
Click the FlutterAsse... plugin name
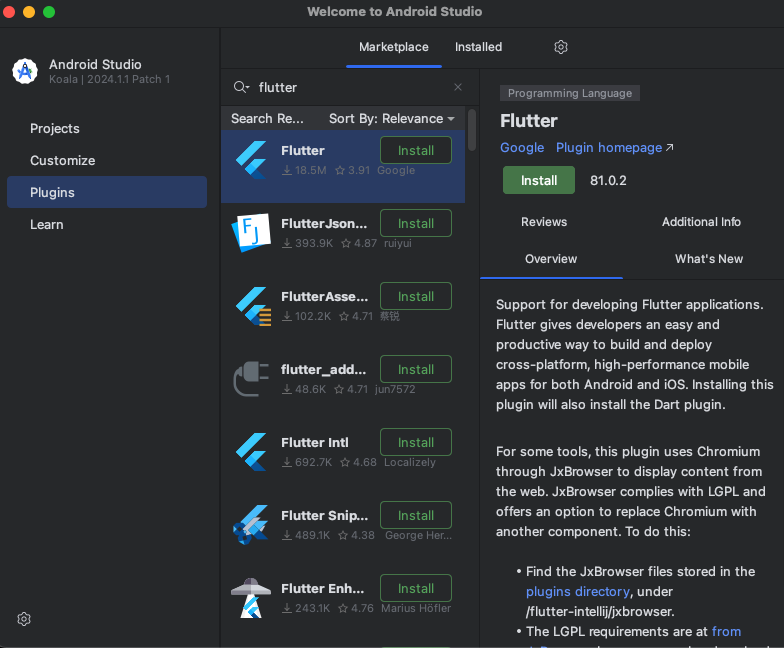(324, 296)
